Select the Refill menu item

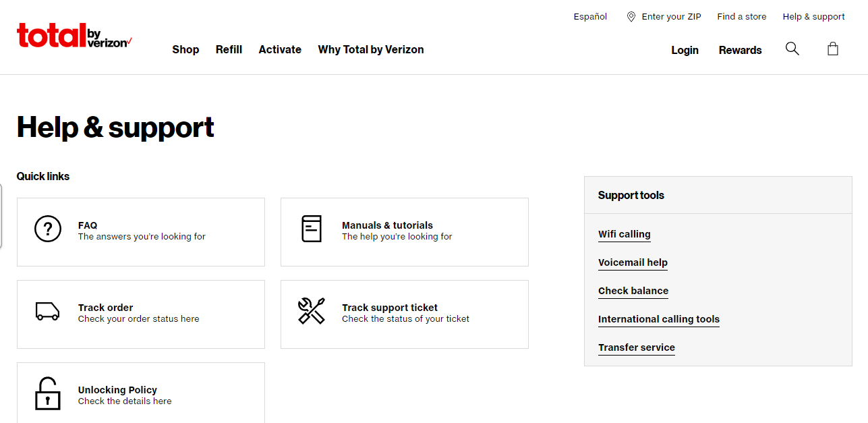coord(229,49)
